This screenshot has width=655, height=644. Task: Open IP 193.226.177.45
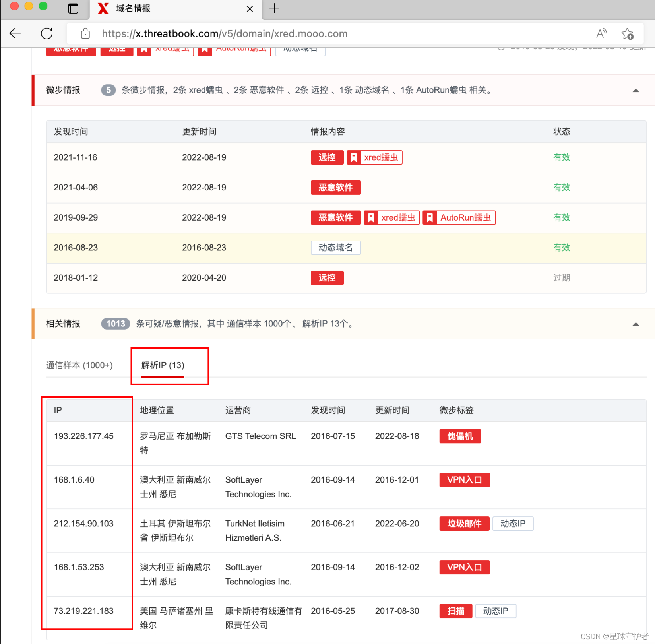[84, 436]
